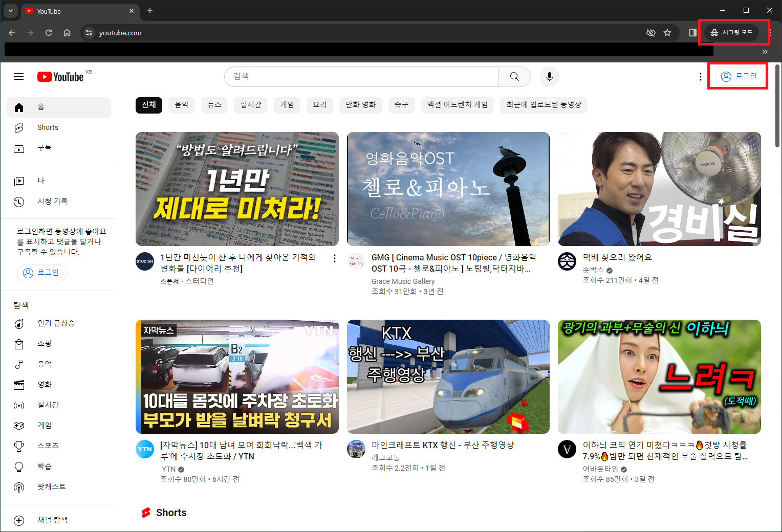The height and width of the screenshot is (532, 782).
Task: Open 채널 탐색 in the sidebar
Action: 59,520
